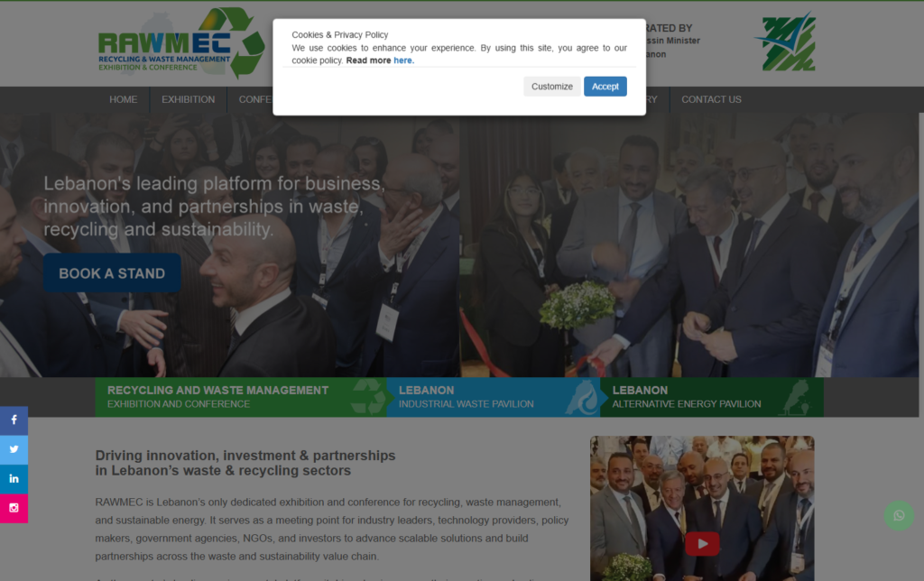Play the YouTube video thumbnail

[702, 543]
